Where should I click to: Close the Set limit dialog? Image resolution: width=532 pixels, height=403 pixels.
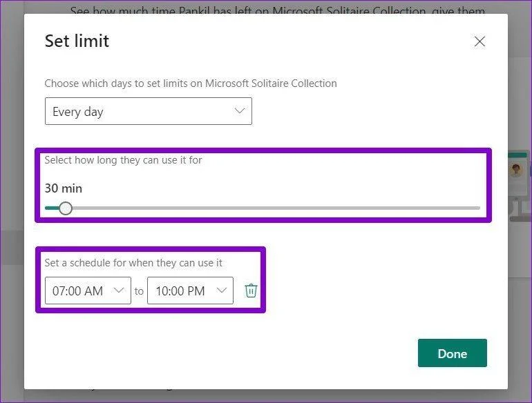[x=479, y=41]
